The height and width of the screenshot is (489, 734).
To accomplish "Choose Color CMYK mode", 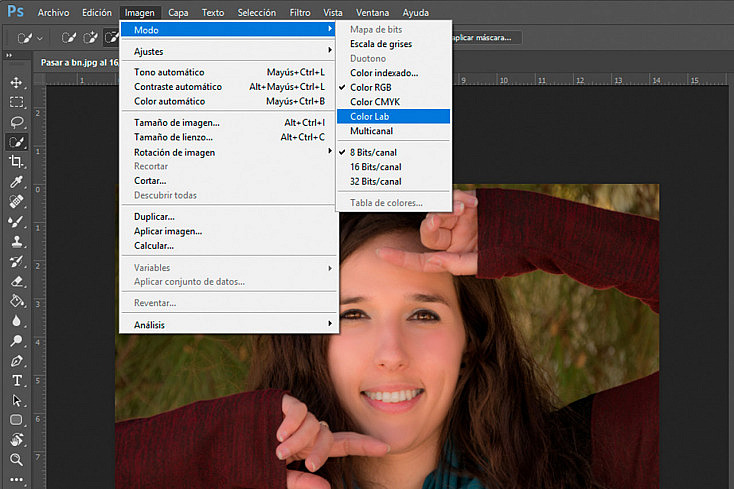I will [393, 102].
